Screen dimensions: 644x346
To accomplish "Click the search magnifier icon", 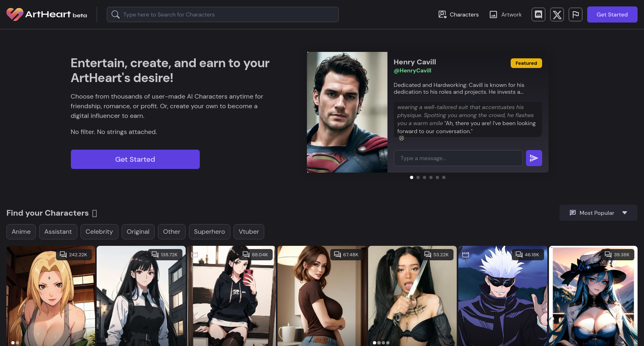I will point(116,14).
